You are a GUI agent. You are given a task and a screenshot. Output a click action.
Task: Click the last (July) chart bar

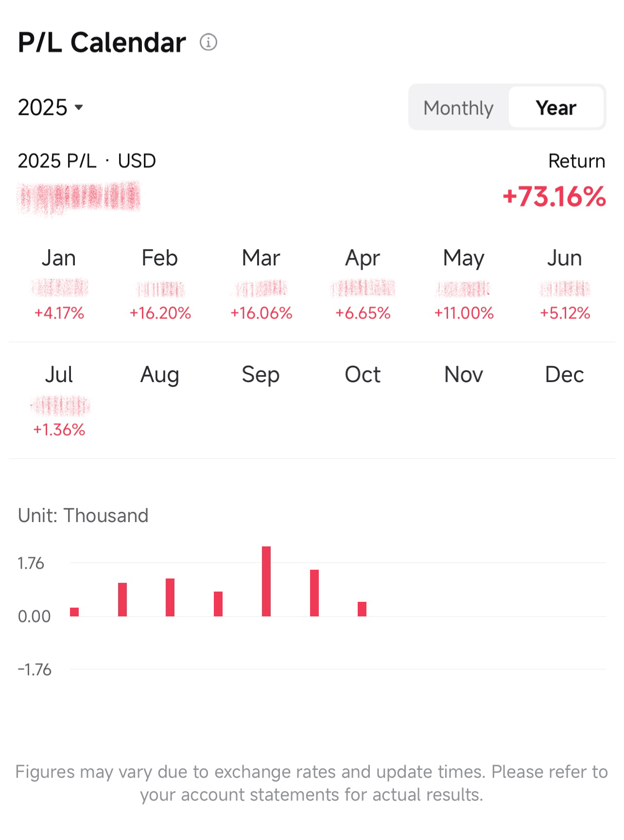pos(362,609)
